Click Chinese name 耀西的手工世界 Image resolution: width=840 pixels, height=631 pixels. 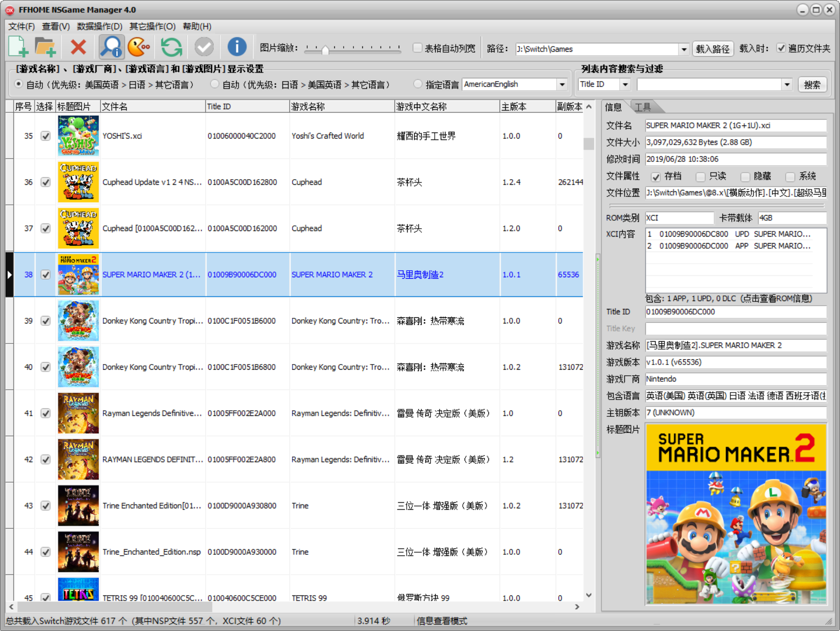[426, 136]
